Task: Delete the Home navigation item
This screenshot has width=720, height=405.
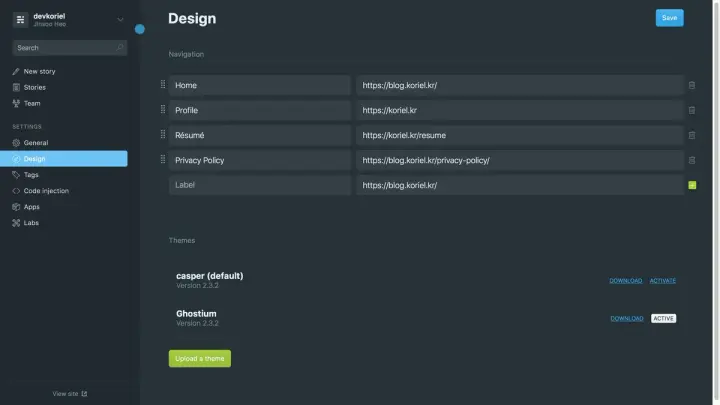Action: (x=692, y=85)
